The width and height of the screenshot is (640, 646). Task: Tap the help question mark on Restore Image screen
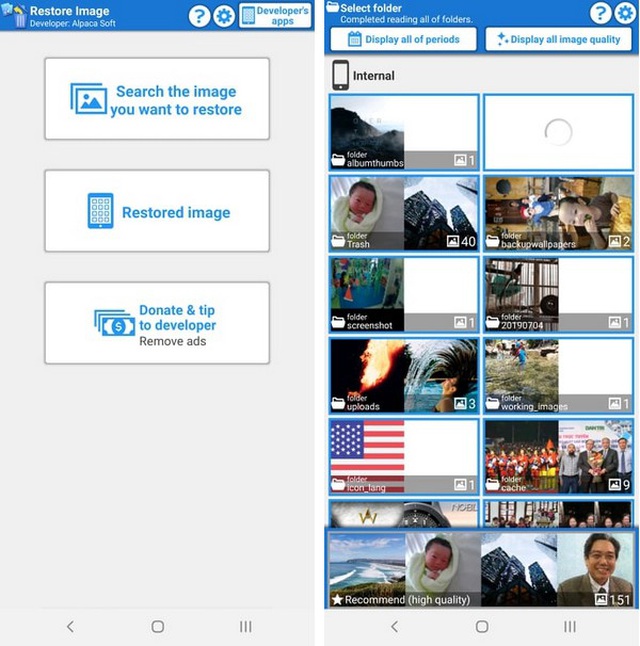pos(199,16)
